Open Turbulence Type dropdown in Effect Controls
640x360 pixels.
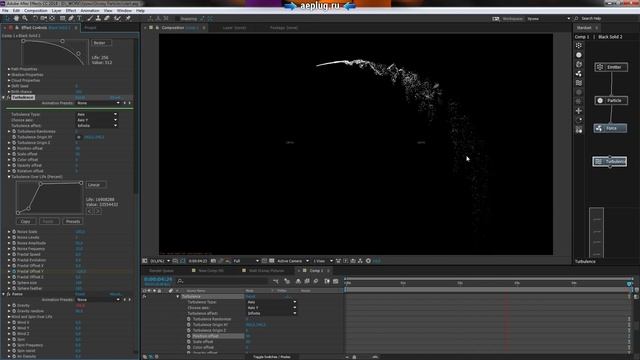(97, 114)
